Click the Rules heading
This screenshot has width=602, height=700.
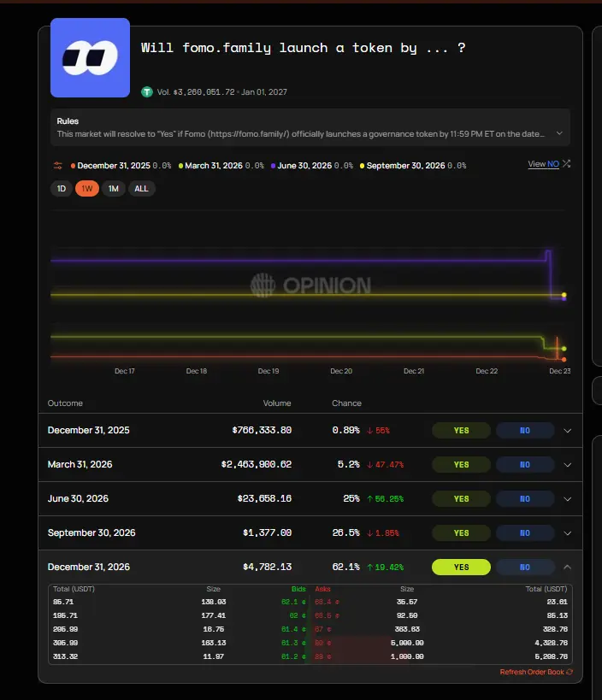68,121
